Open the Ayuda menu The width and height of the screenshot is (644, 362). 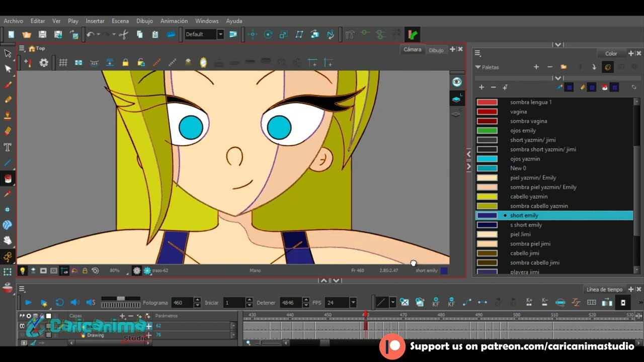[234, 21]
